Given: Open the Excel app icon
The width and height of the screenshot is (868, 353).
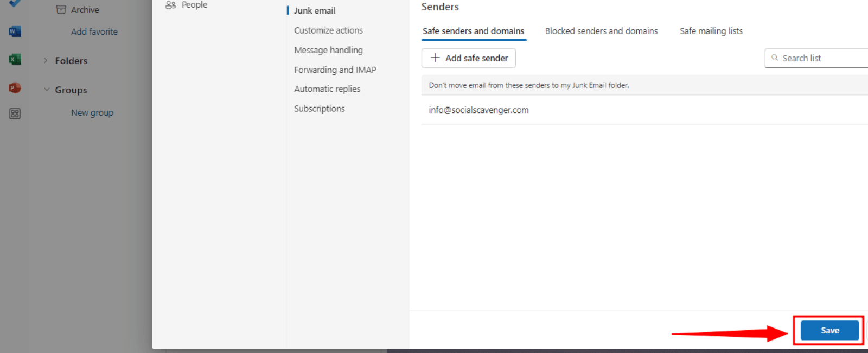Looking at the screenshot, I should point(15,59).
